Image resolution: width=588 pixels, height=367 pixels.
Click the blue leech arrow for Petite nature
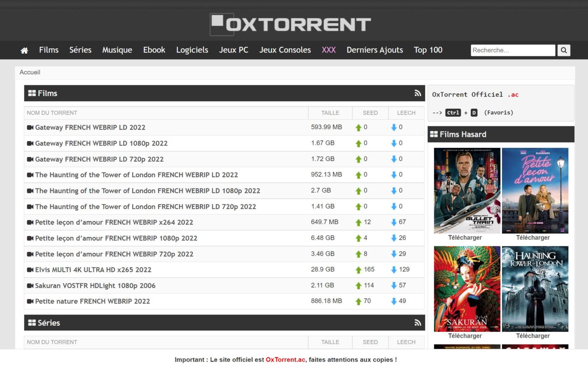point(394,301)
